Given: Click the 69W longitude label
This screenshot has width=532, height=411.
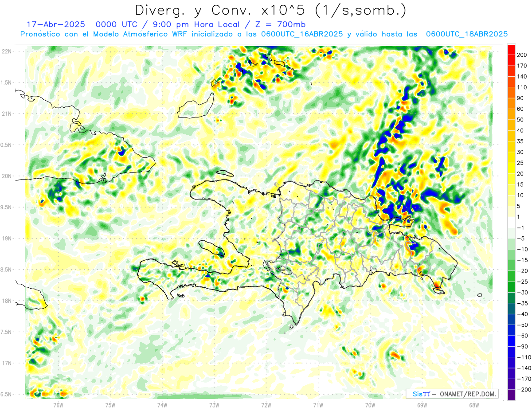Looking at the screenshot, I should pyautogui.click(x=422, y=405).
